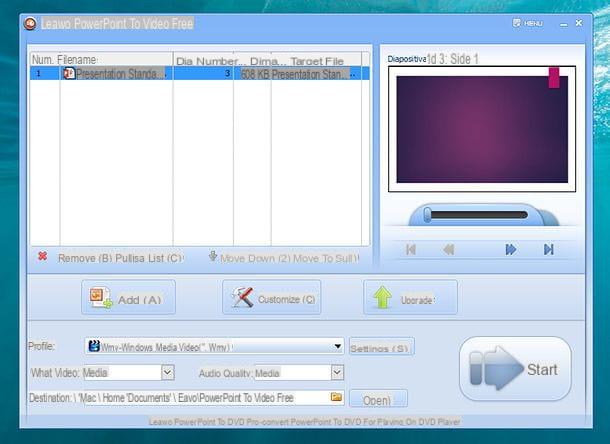610x444 pixels.
Task: Go to next slide in preview
Action: pos(511,249)
